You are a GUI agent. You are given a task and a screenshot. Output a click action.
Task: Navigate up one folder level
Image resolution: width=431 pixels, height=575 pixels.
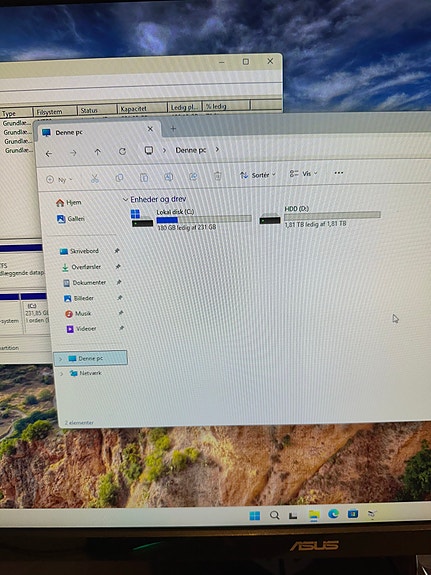[98, 152]
